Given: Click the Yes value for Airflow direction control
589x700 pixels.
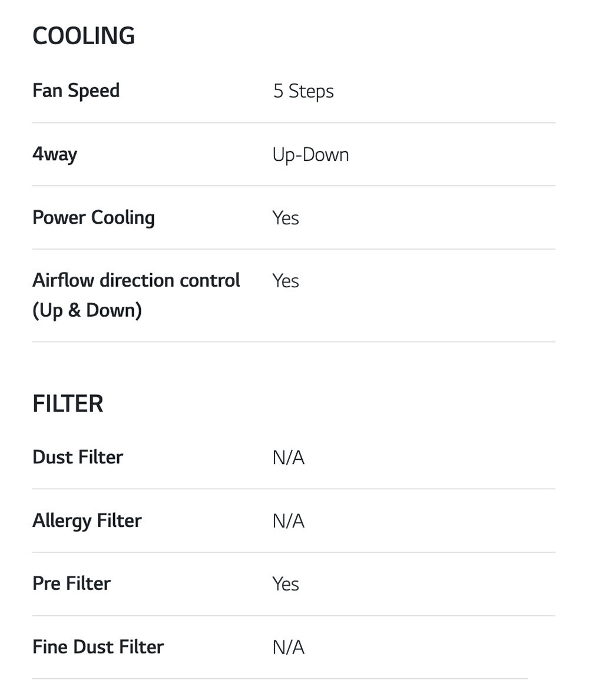Looking at the screenshot, I should pyautogui.click(x=286, y=281).
